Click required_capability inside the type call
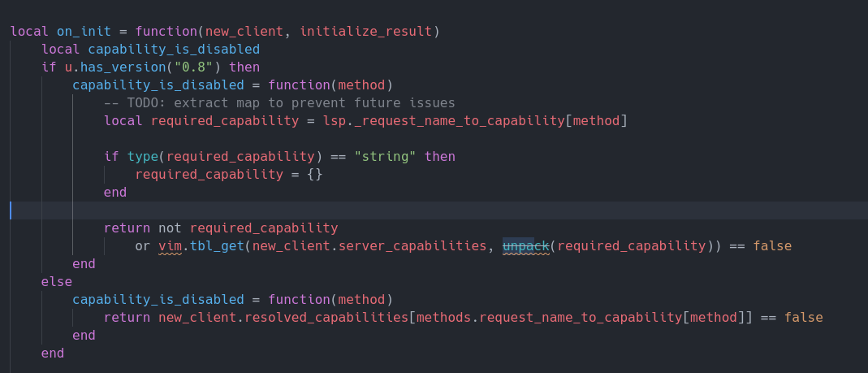Image resolution: width=868 pixels, height=373 pixels. (x=240, y=156)
